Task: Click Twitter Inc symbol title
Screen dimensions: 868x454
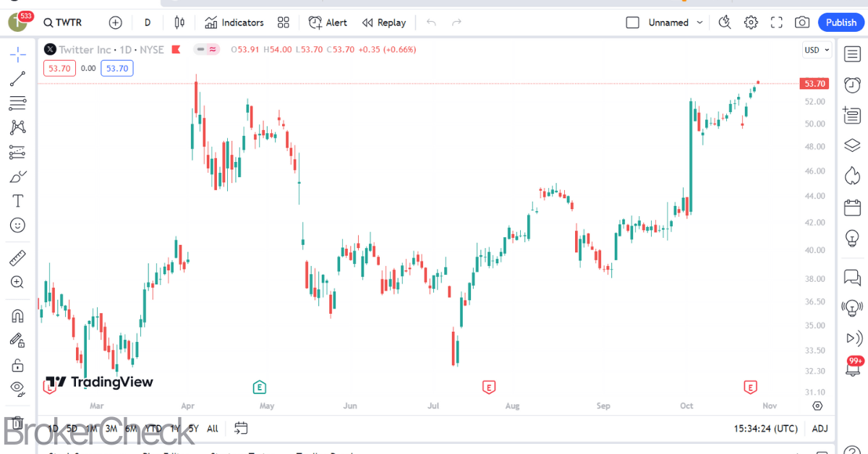Action: coord(85,50)
